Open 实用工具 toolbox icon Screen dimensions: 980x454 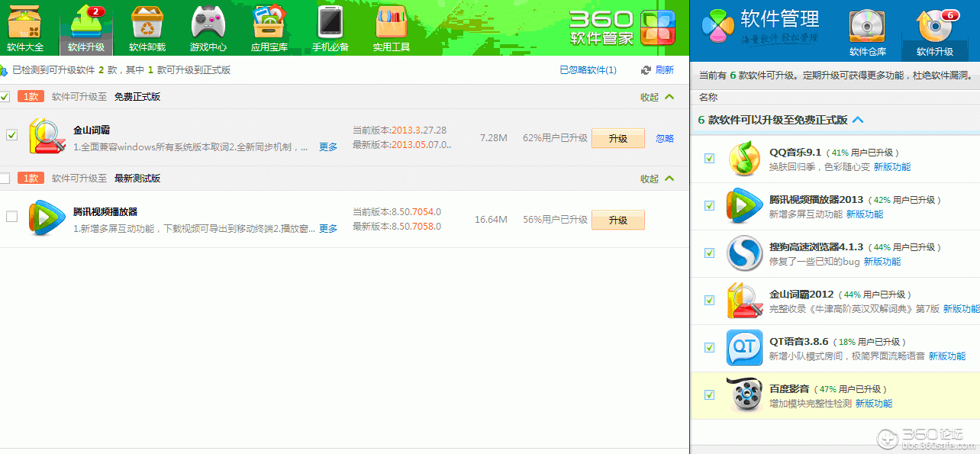392,28
